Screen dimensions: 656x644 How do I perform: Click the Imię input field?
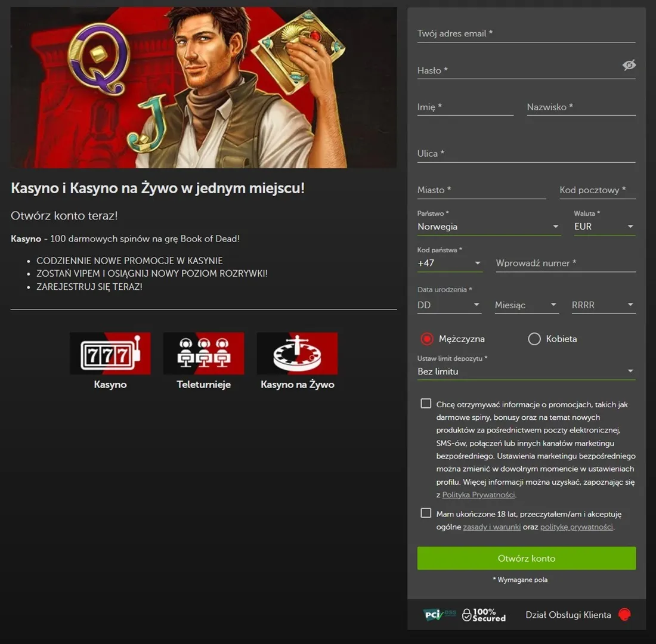click(465, 107)
